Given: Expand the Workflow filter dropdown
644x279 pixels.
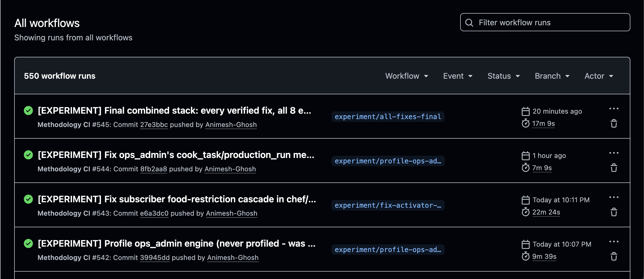Looking at the screenshot, I should pyautogui.click(x=407, y=76).
